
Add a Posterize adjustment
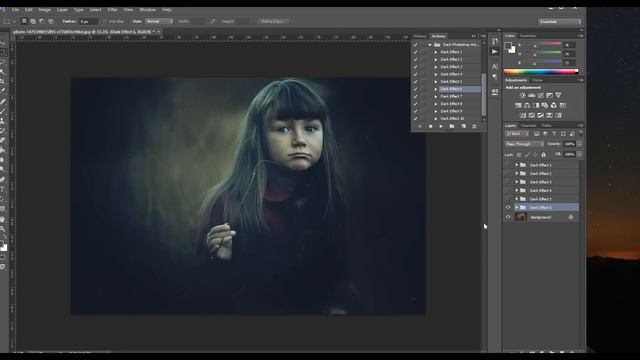[x=532, y=116]
